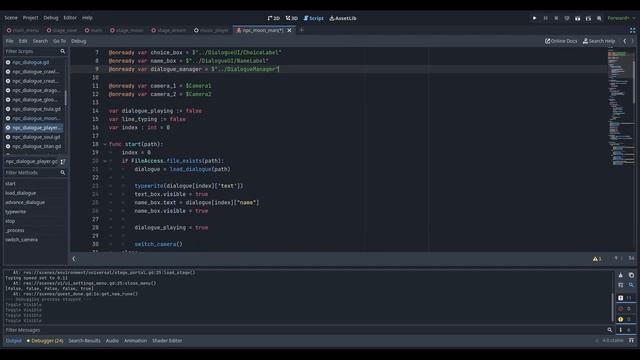
Task: Toggle distraction-free mode icon
Action: [x=632, y=30]
